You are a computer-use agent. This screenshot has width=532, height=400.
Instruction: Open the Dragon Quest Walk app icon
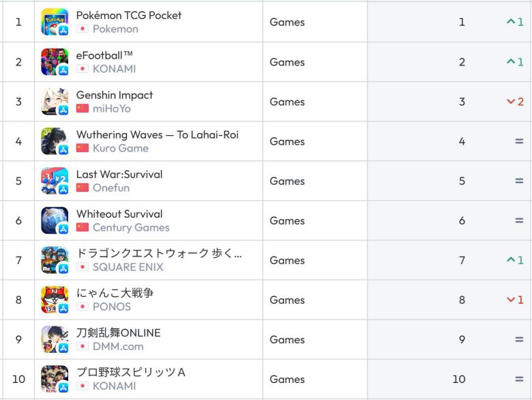[55, 259]
